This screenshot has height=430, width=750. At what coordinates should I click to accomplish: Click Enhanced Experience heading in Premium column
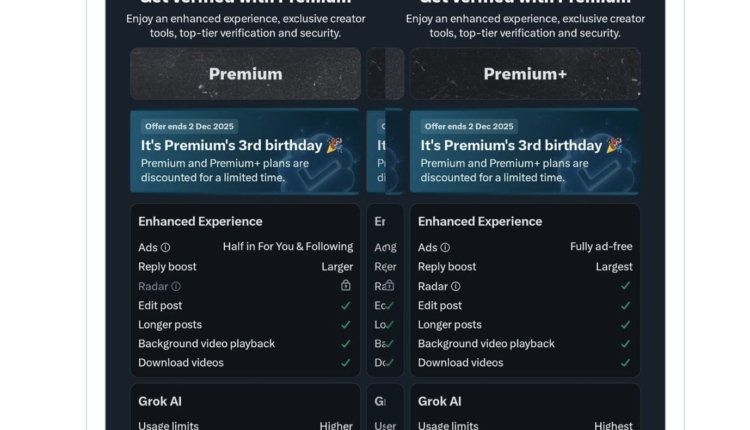click(x=200, y=221)
